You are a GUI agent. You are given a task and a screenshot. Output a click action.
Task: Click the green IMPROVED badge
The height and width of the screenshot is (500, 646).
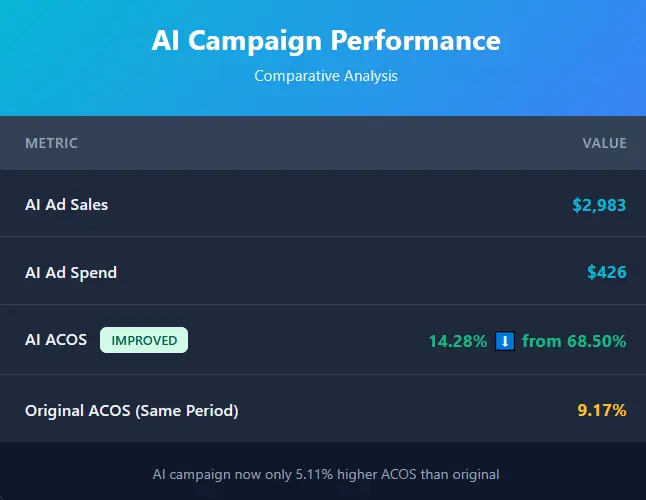point(144,340)
